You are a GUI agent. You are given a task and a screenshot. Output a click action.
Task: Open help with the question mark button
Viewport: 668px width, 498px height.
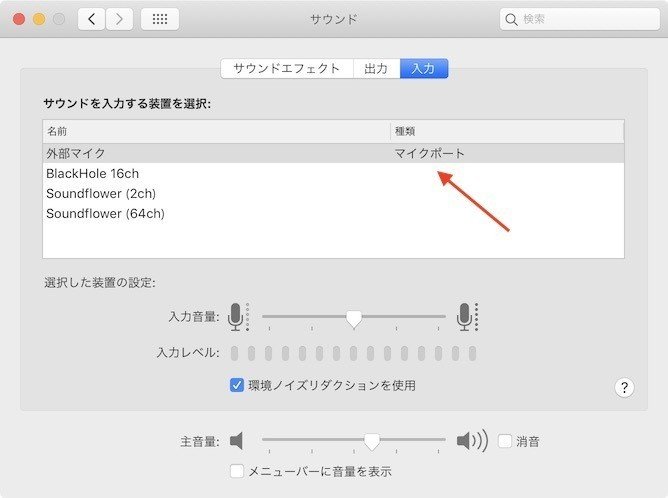pyautogui.click(x=624, y=388)
